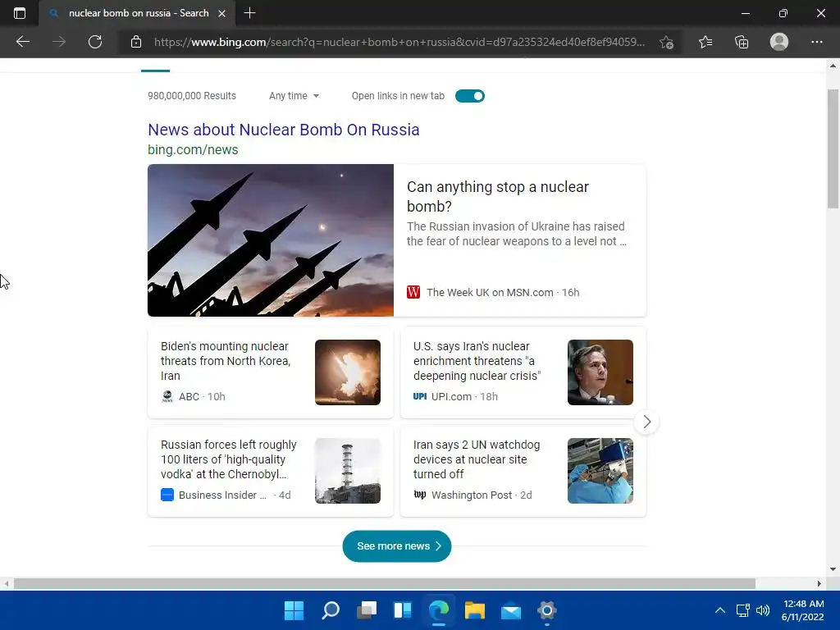Select the nuclear bomb on russia tab
This screenshot has height=630, width=840.
pos(137,13)
